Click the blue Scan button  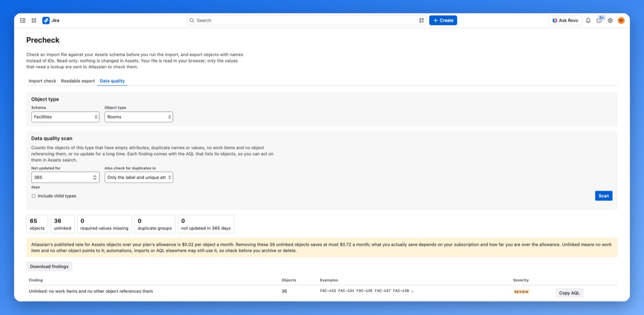coord(604,196)
